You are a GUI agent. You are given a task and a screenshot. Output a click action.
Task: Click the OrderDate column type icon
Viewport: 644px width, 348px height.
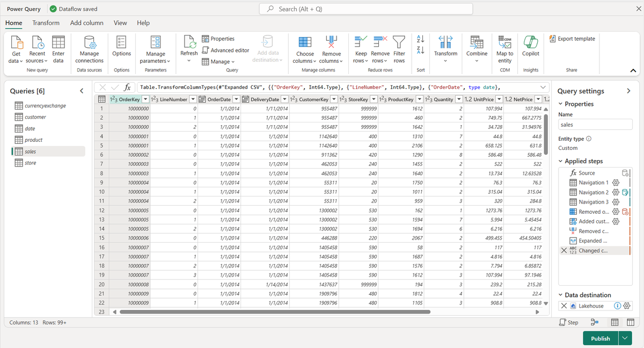202,99
